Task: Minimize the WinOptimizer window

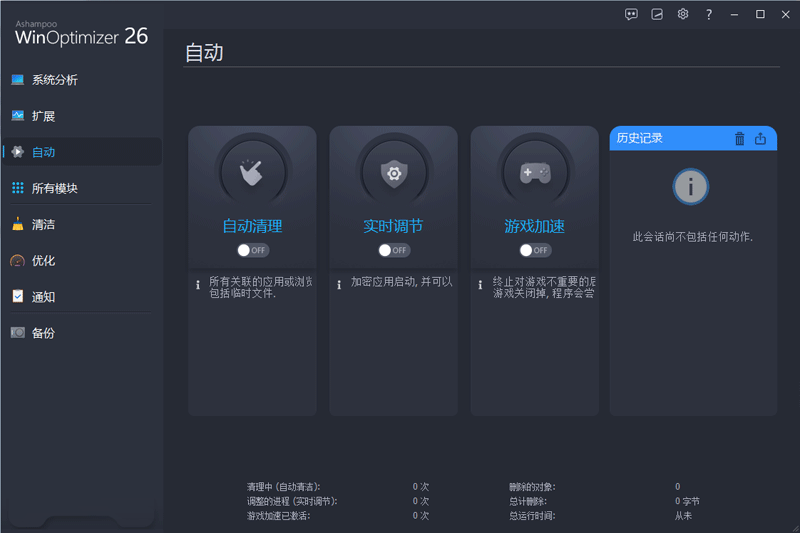Action: pyautogui.click(x=734, y=14)
